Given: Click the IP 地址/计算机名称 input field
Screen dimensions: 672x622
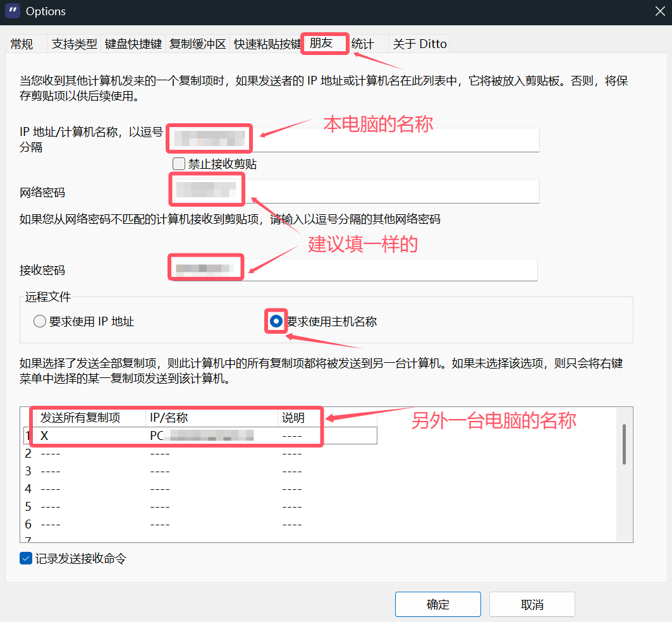Looking at the screenshot, I should pos(392,140).
